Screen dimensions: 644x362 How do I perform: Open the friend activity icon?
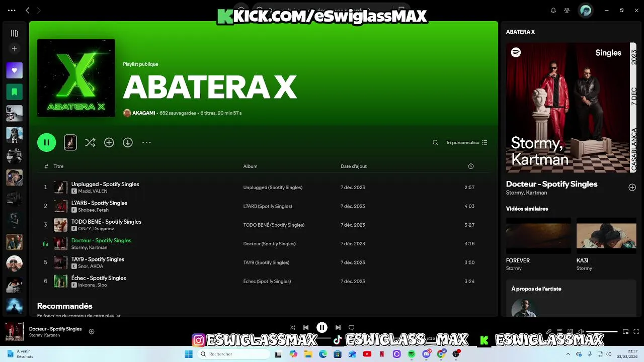click(567, 10)
